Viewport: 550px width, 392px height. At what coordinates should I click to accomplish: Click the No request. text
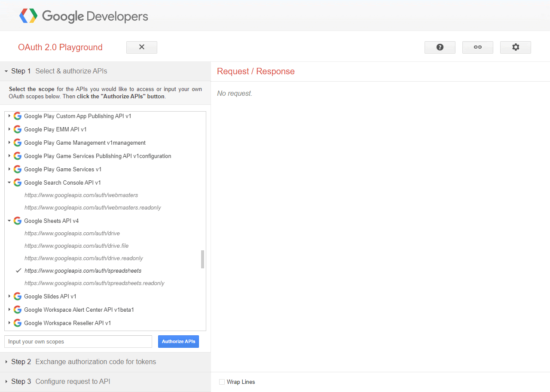tap(235, 93)
